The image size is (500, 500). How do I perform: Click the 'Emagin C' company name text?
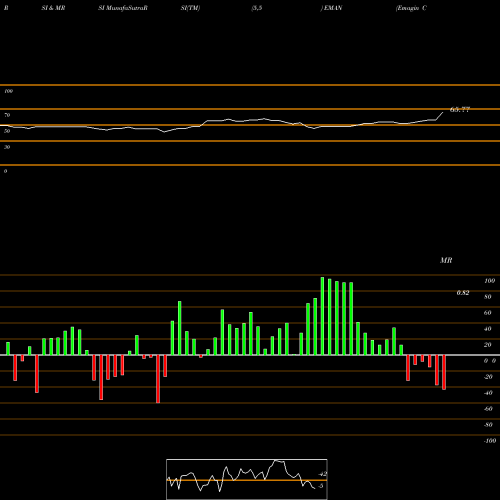411,8
